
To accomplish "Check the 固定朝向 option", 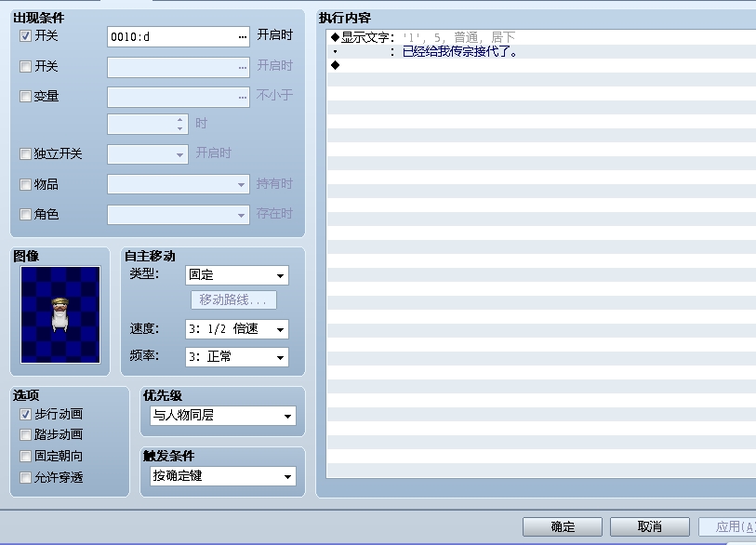I will [25, 457].
